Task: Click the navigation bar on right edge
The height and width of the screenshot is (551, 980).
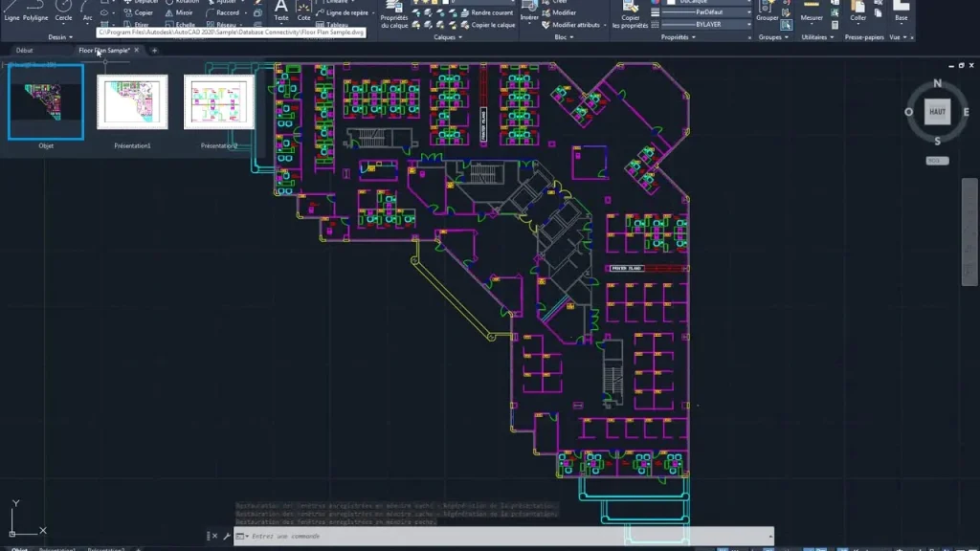Action: [x=969, y=231]
